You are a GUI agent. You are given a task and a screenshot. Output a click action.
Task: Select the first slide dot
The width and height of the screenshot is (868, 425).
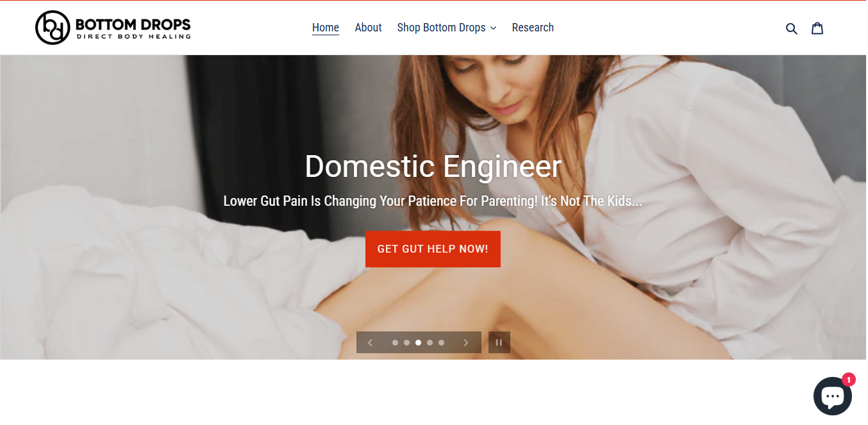click(x=395, y=342)
